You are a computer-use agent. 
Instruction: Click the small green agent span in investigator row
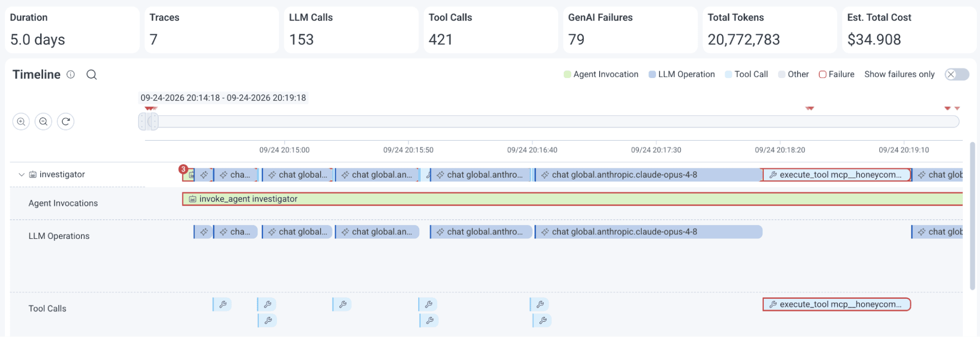pos(189,175)
